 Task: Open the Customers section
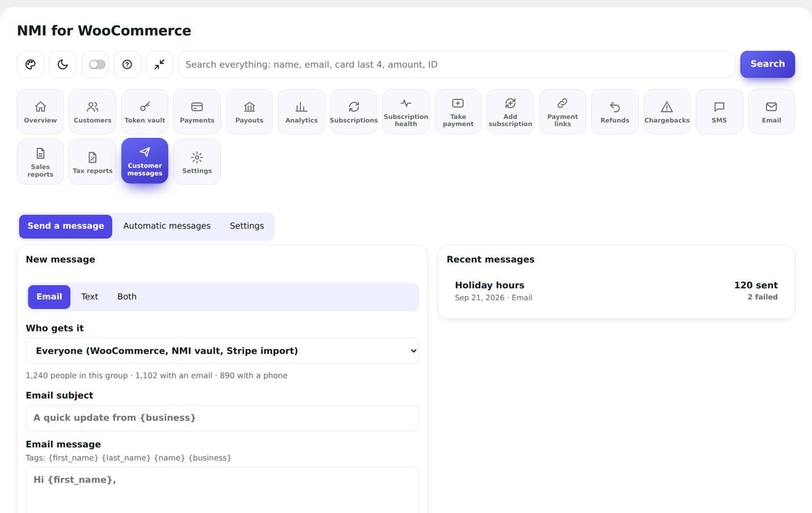[93, 112]
